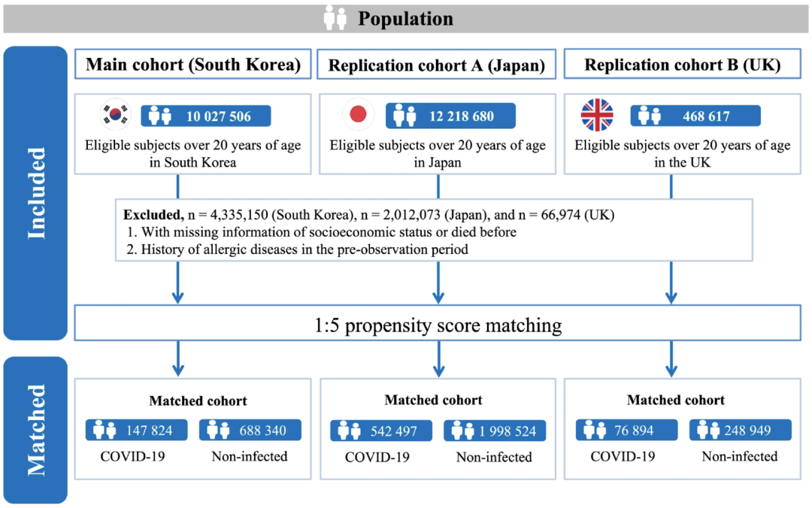Click the Japan flag icon
Image resolution: width=812 pixels, height=508 pixels.
pos(358,116)
